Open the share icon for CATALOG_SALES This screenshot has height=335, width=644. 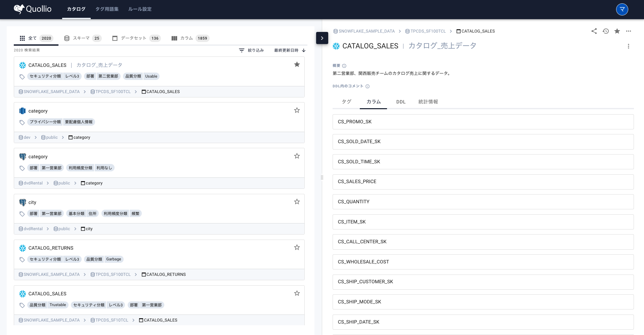(x=594, y=31)
